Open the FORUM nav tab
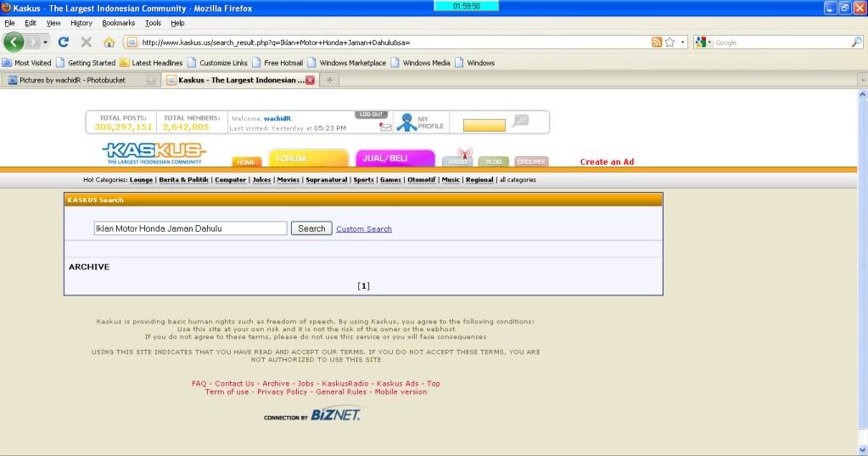868x456 pixels. point(308,159)
